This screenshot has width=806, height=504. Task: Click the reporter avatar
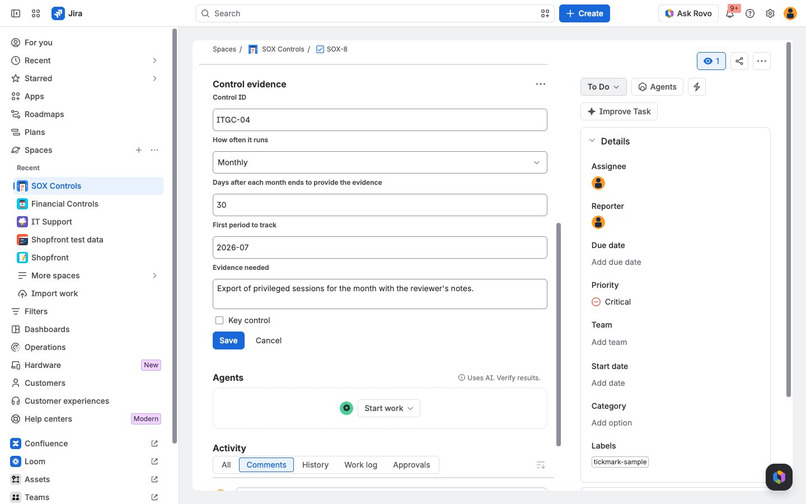[x=598, y=222]
